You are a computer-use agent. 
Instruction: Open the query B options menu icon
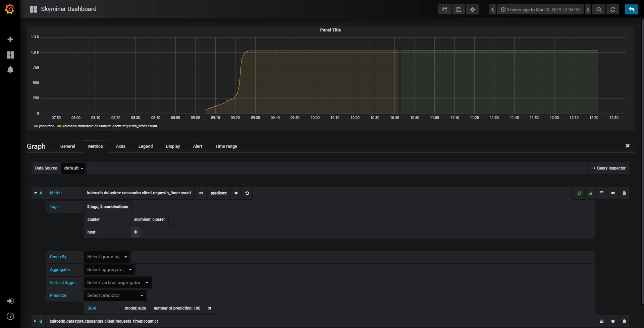point(601,321)
